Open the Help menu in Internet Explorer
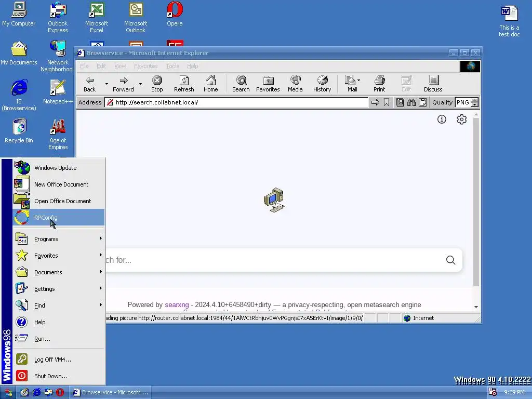Screen dimensions: 532x399 [192, 66]
